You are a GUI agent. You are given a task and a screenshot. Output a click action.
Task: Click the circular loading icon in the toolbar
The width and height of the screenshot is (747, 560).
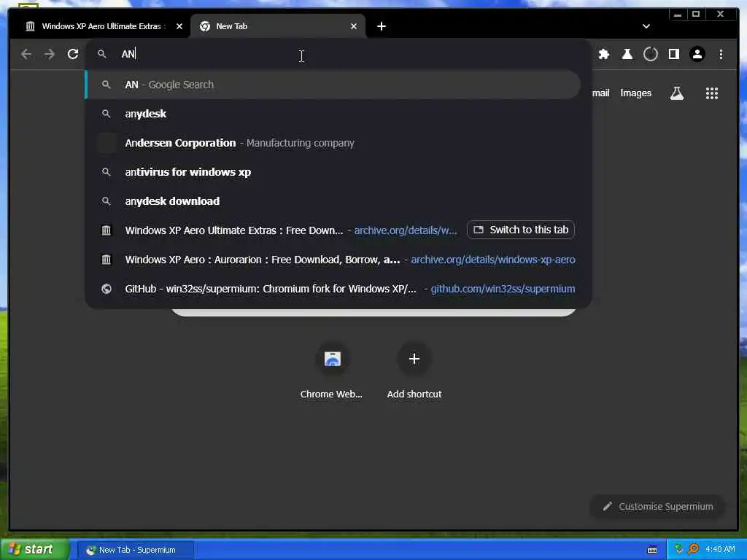coord(650,54)
